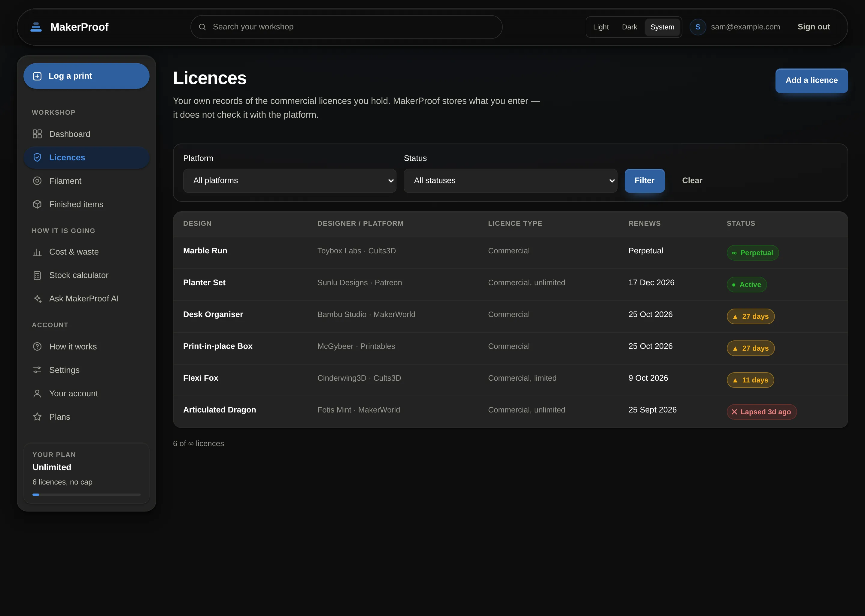The image size is (865, 616).
Task: Click the Settings sliders icon
Action: pos(37,370)
